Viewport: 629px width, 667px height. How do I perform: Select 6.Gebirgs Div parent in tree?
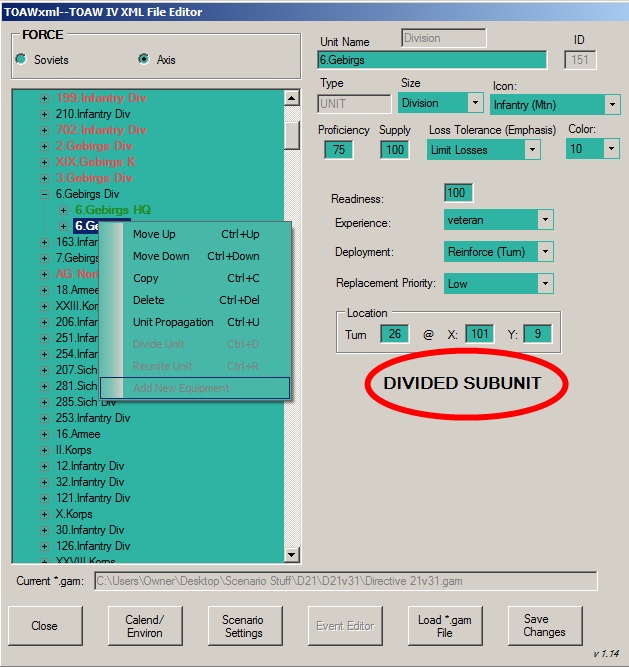87,194
